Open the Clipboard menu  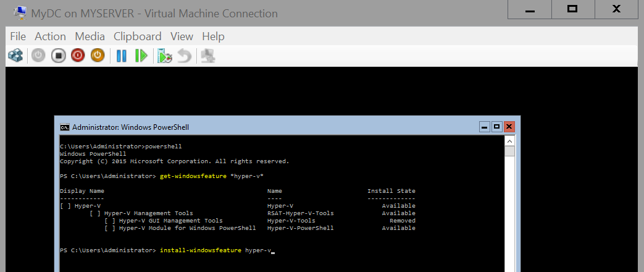(137, 36)
